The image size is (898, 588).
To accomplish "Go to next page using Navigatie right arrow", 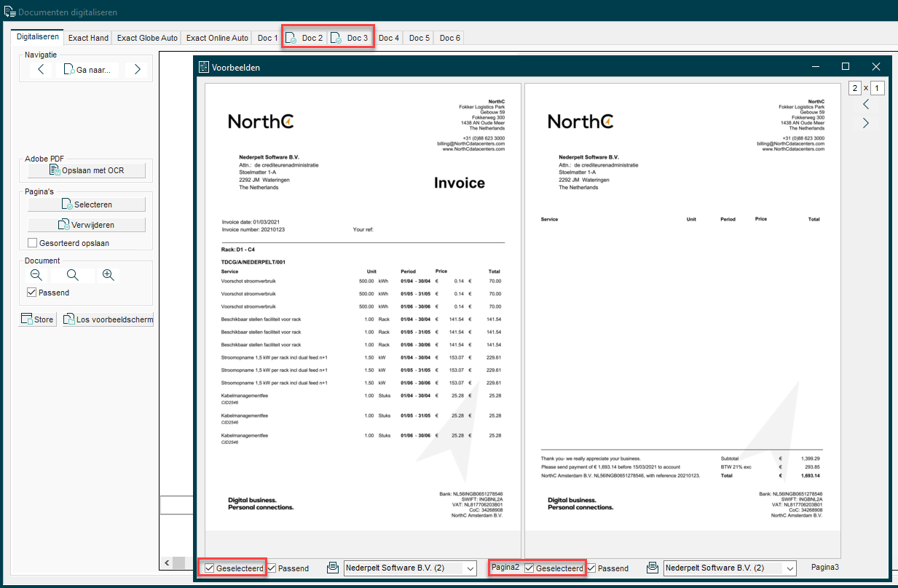I will (x=137, y=70).
